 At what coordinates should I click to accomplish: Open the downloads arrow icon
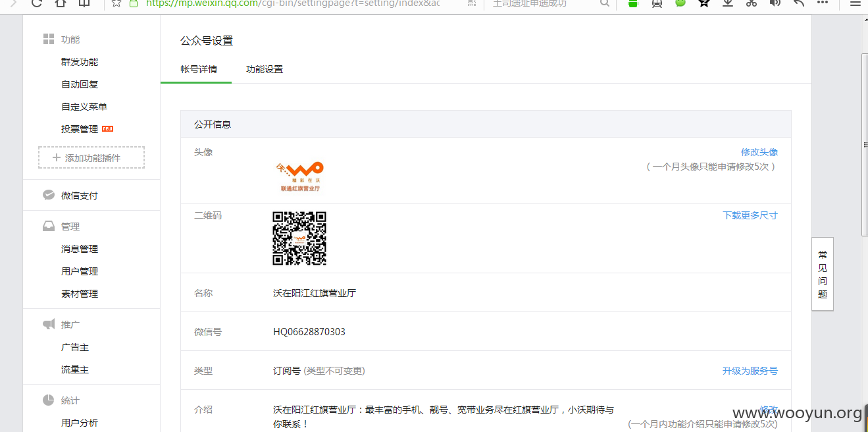click(728, 3)
